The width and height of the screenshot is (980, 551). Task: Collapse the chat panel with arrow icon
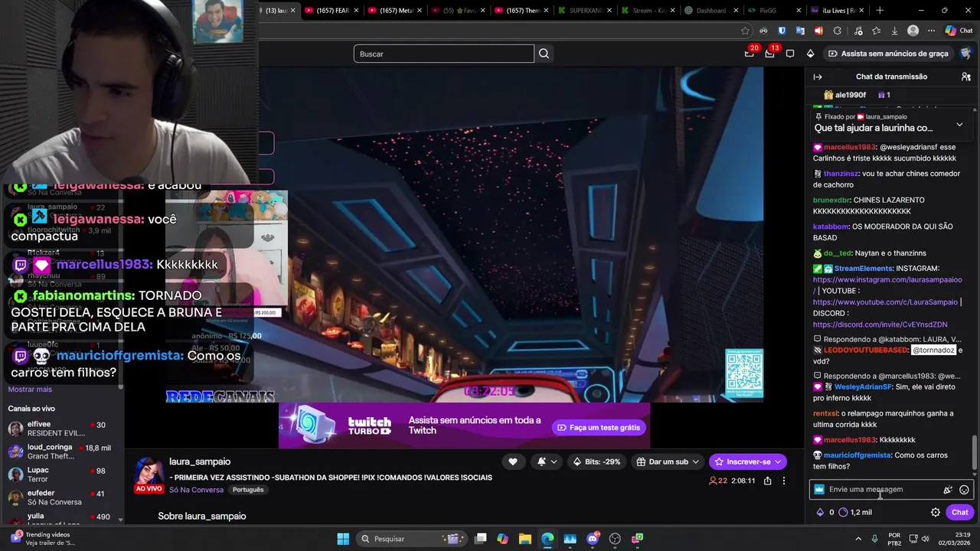pyautogui.click(x=818, y=77)
